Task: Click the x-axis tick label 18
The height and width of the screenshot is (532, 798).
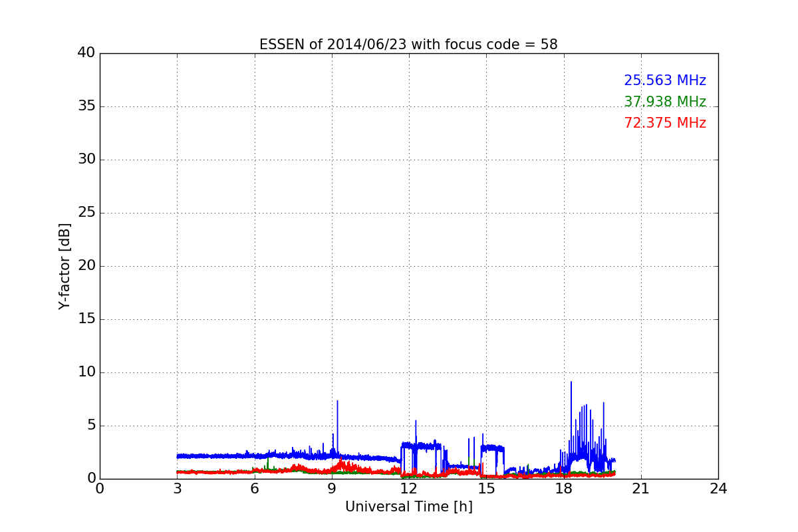Action: [563, 489]
